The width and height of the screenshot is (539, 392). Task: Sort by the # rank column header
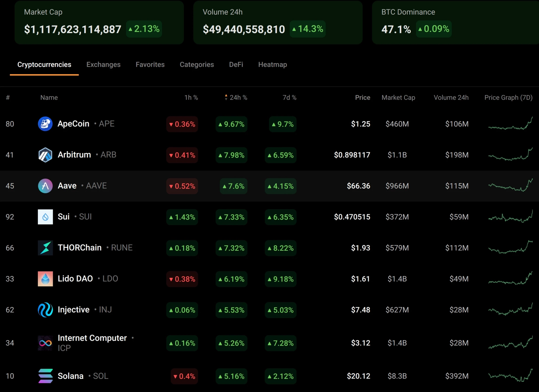[x=8, y=98]
